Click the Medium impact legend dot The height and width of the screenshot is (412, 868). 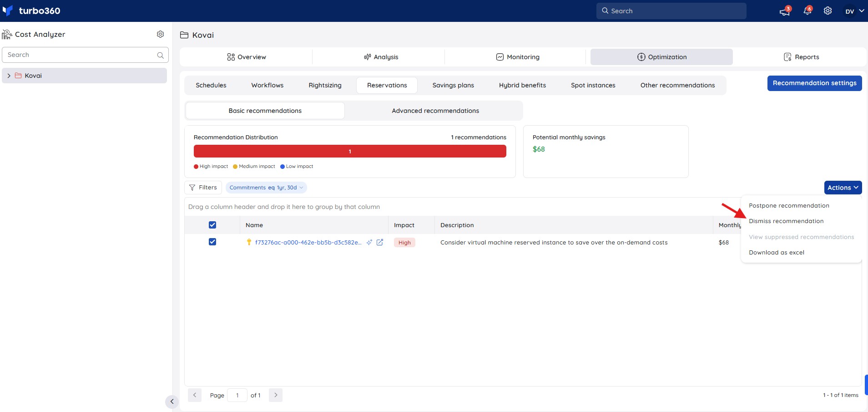(235, 167)
